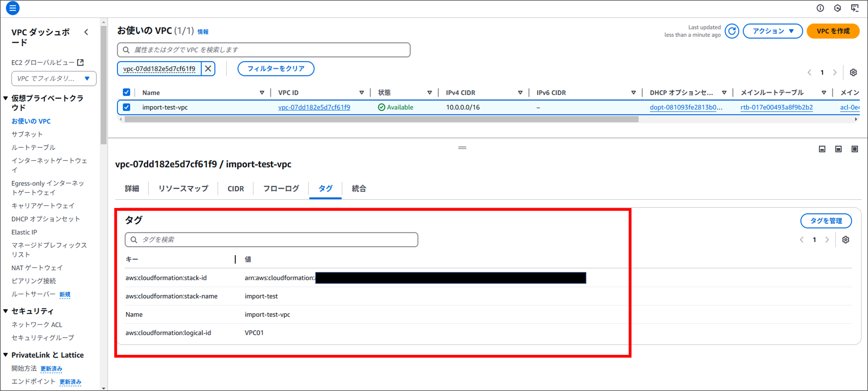Sort by Name column arrow
The image size is (868, 391).
click(262, 93)
